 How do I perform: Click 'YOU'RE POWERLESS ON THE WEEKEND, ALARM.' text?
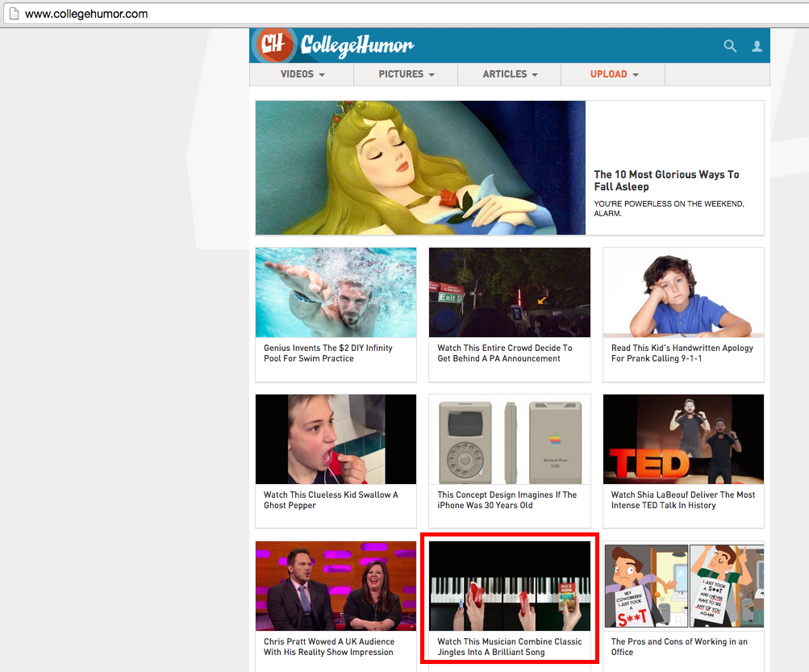click(x=669, y=208)
